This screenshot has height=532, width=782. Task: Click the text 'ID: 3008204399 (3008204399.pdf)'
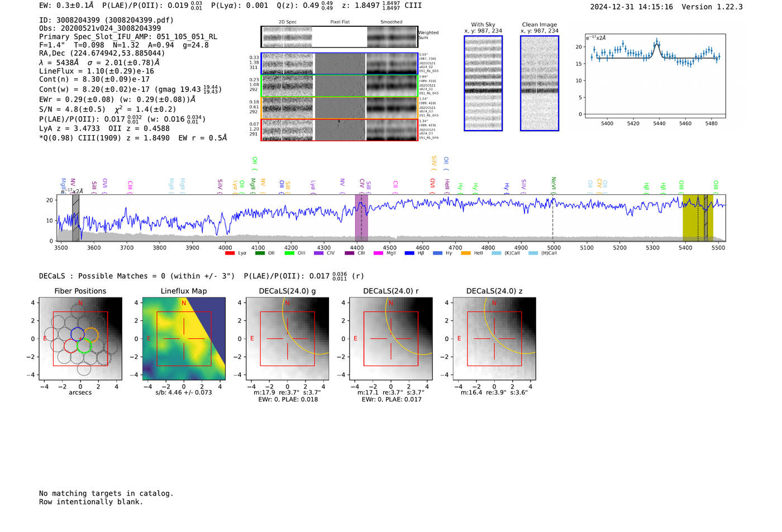(x=106, y=20)
